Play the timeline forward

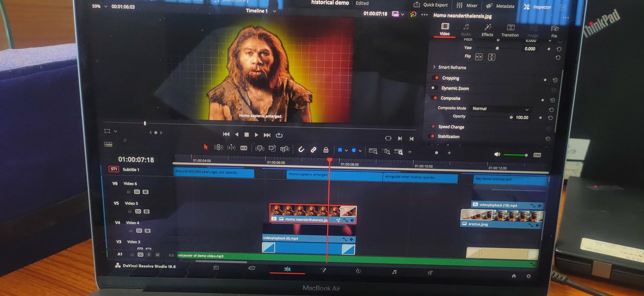click(257, 135)
